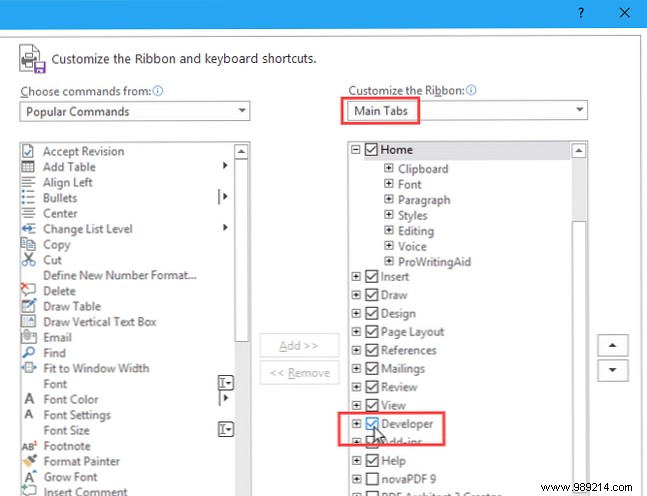Viewport: 647px width, 496px height.
Task: Expand the Clipboard group
Action: (x=388, y=168)
